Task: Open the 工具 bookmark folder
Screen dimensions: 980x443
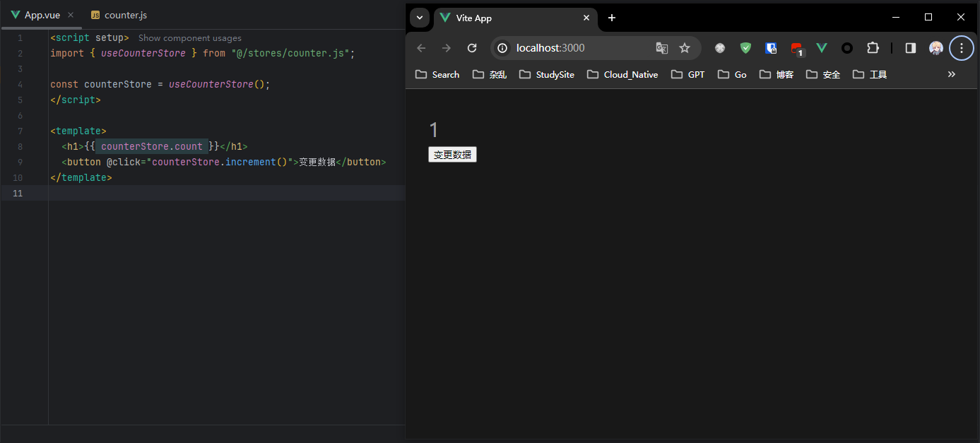Action: pos(870,74)
